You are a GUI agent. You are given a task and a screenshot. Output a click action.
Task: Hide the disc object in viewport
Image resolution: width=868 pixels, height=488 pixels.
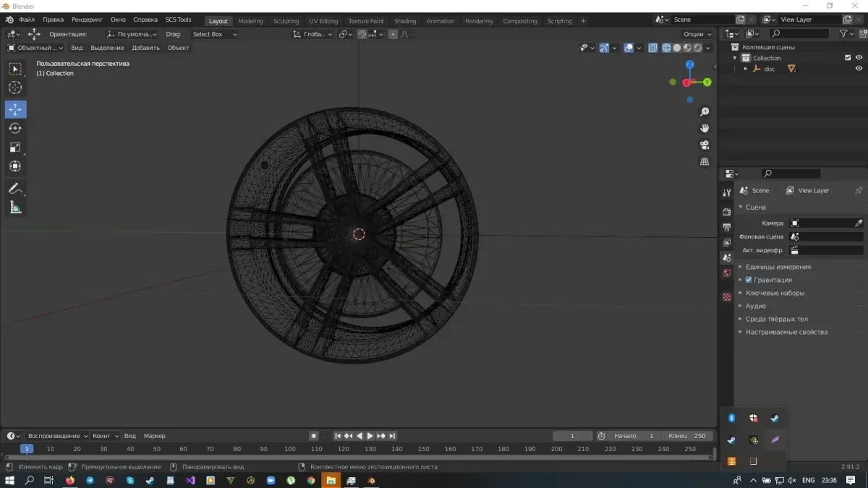pos(859,69)
